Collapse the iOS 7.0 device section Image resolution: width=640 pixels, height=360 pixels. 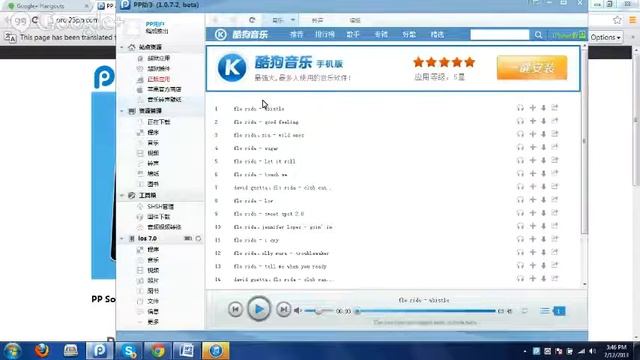point(122,238)
